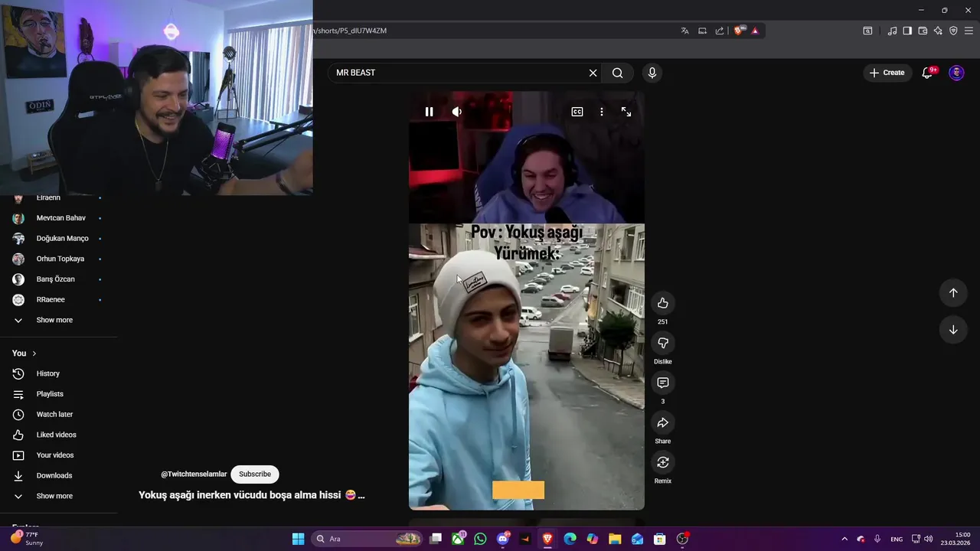Dislike this Short video

pos(663,343)
